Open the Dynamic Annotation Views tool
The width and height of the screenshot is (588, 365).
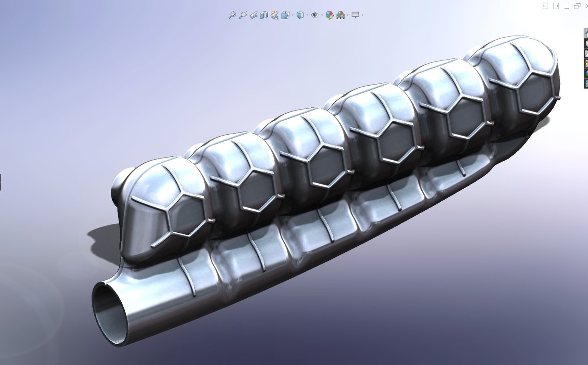tap(275, 15)
